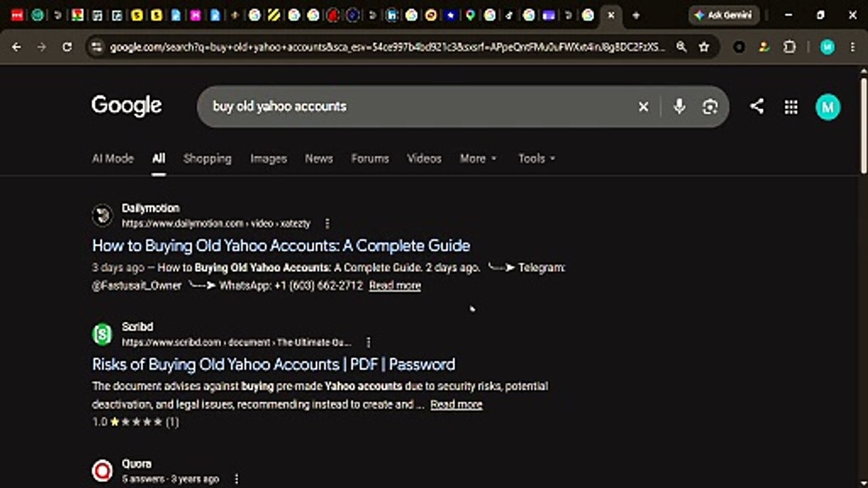Reload the current page
Image resolution: width=868 pixels, height=488 pixels.
pyautogui.click(x=67, y=47)
